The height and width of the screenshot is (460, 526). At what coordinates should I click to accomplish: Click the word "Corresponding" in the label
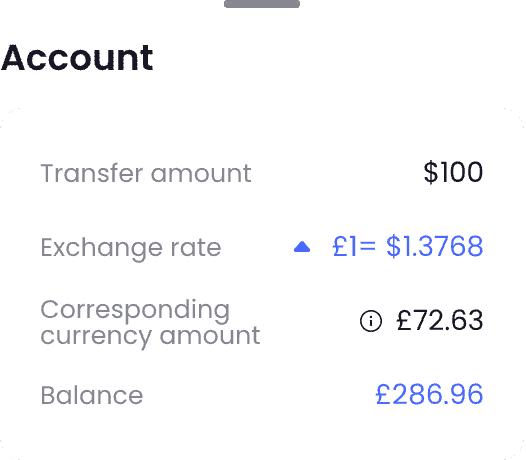click(x=135, y=312)
